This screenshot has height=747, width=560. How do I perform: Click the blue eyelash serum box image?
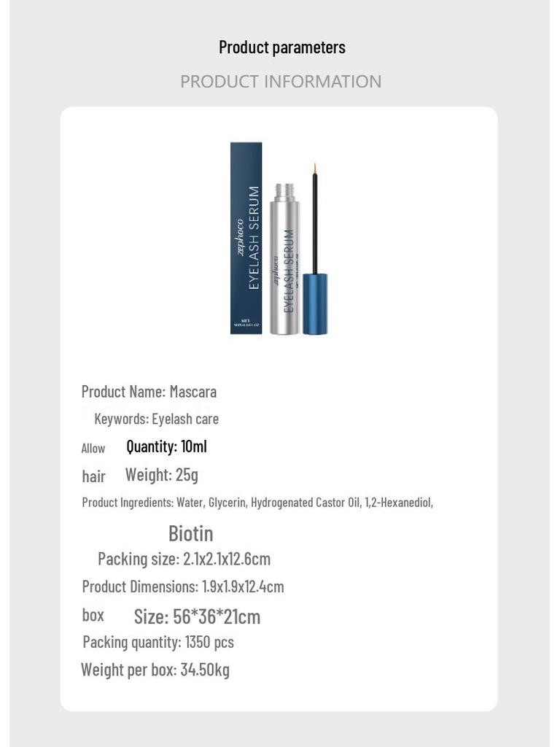(x=246, y=238)
